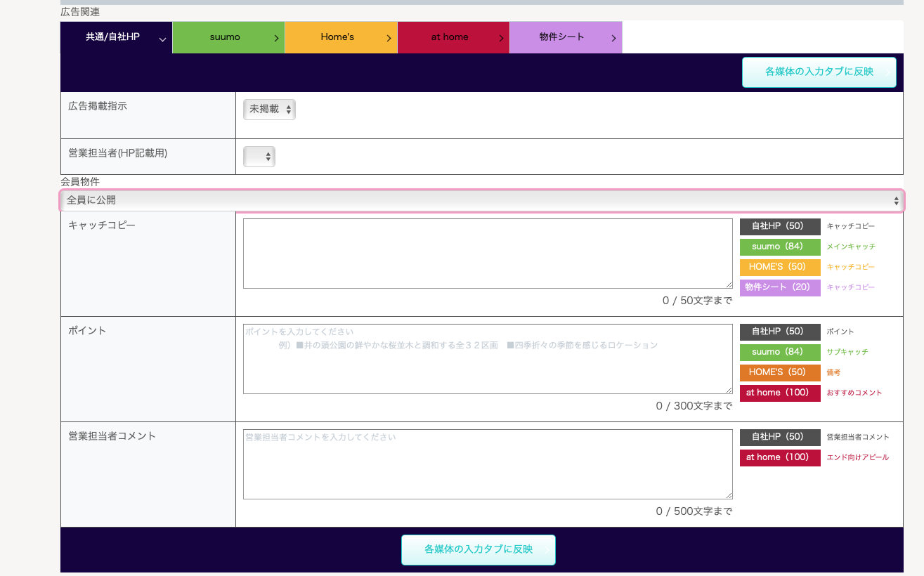Click the green suumo (84) badge beside キャッチコピー
This screenshot has height=576, width=924.
(x=779, y=247)
